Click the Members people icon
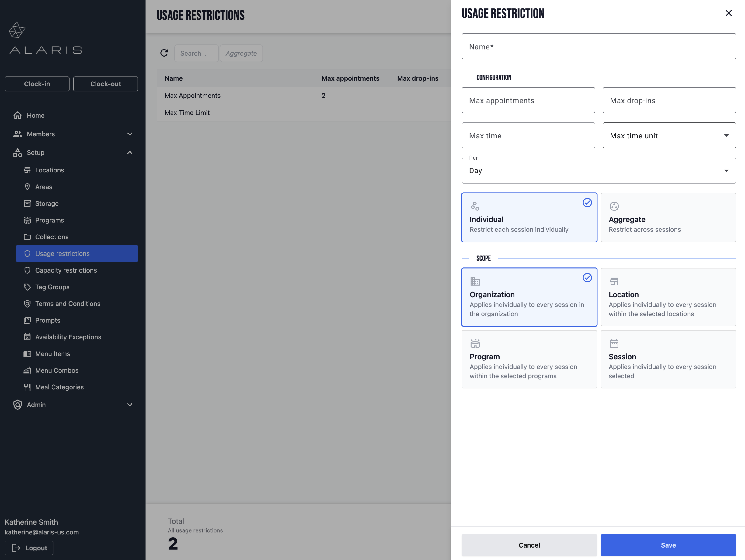Viewport: 745px width, 560px height. [18, 134]
